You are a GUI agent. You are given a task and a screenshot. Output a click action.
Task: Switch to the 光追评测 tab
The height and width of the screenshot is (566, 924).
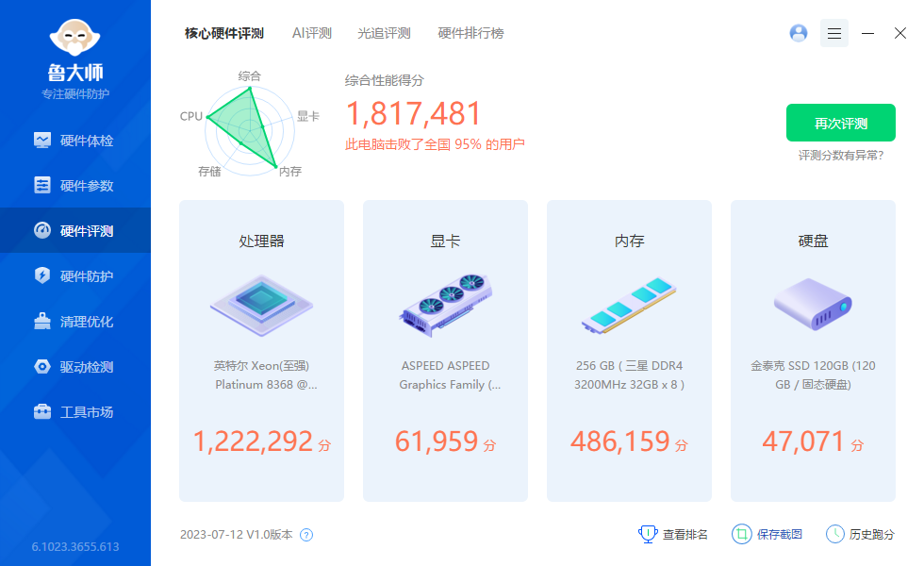[x=384, y=33]
